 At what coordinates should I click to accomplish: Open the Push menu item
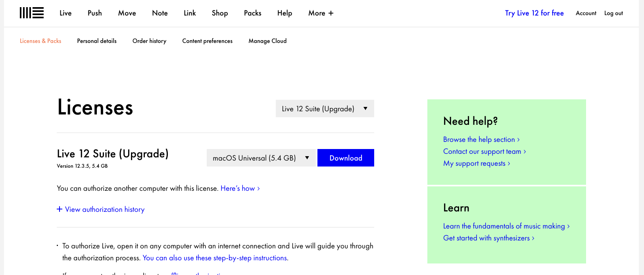point(94,13)
